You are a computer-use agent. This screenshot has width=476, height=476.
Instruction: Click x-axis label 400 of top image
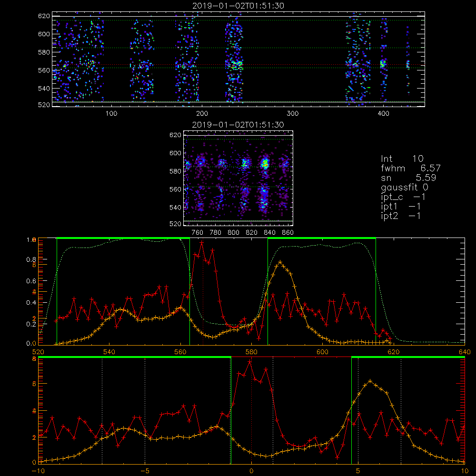383,114
